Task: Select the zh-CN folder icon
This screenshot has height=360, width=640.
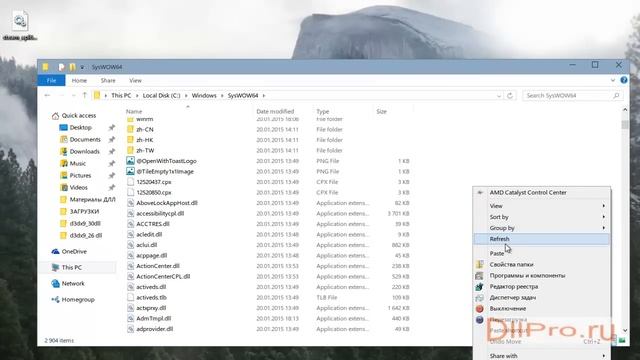Action: pyautogui.click(x=130, y=129)
